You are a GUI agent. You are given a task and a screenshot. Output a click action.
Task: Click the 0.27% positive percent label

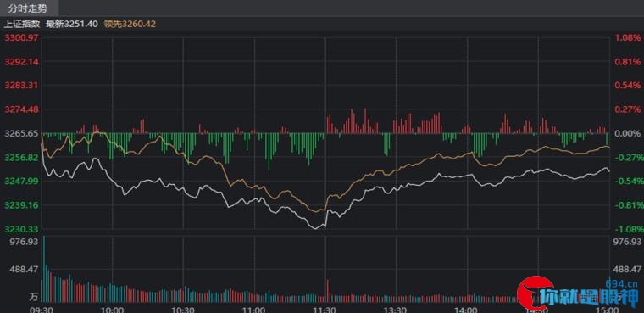click(628, 109)
